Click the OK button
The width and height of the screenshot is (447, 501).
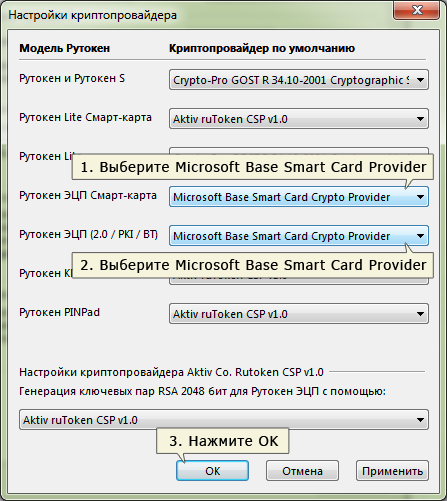point(212,471)
